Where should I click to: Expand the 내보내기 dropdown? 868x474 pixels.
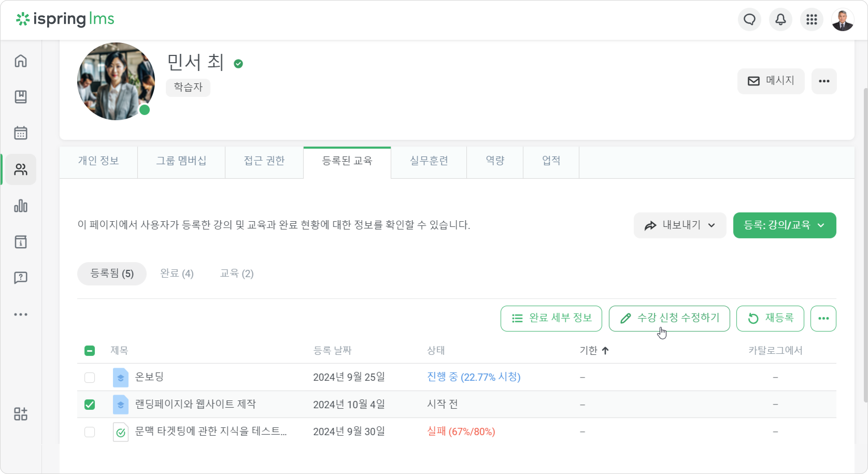point(680,225)
